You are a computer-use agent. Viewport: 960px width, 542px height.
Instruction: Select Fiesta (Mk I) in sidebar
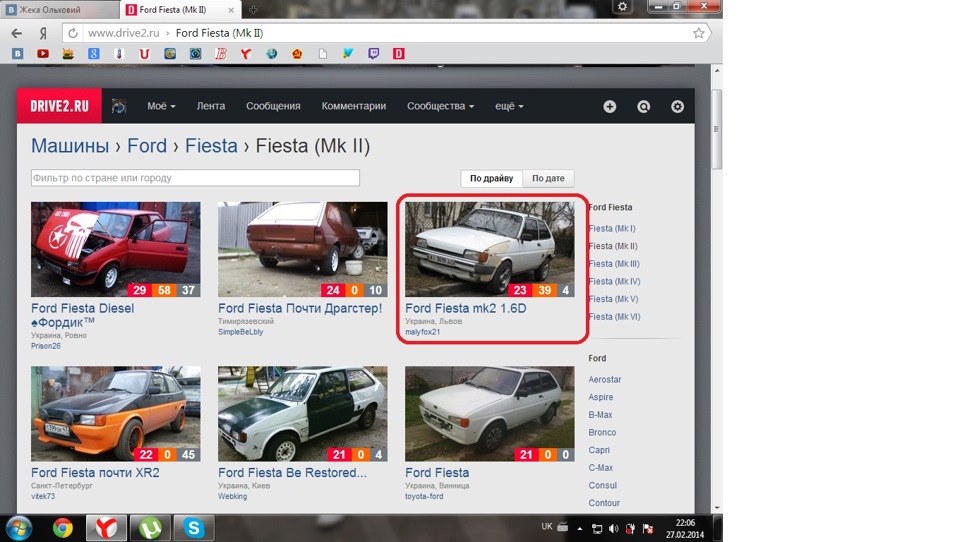point(612,228)
